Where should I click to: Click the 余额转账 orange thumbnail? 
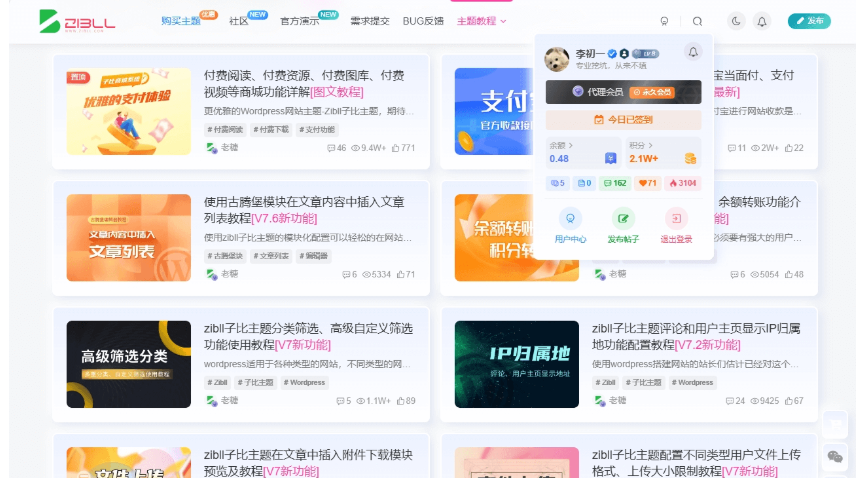click(494, 238)
